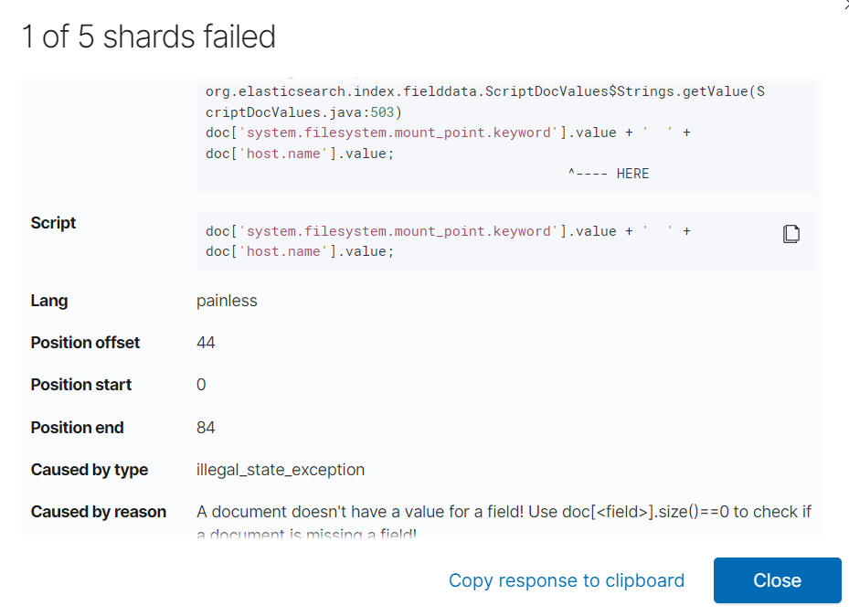This screenshot has width=849, height=616.
Task: Select the Position offset label
Action: pos(85,343)
